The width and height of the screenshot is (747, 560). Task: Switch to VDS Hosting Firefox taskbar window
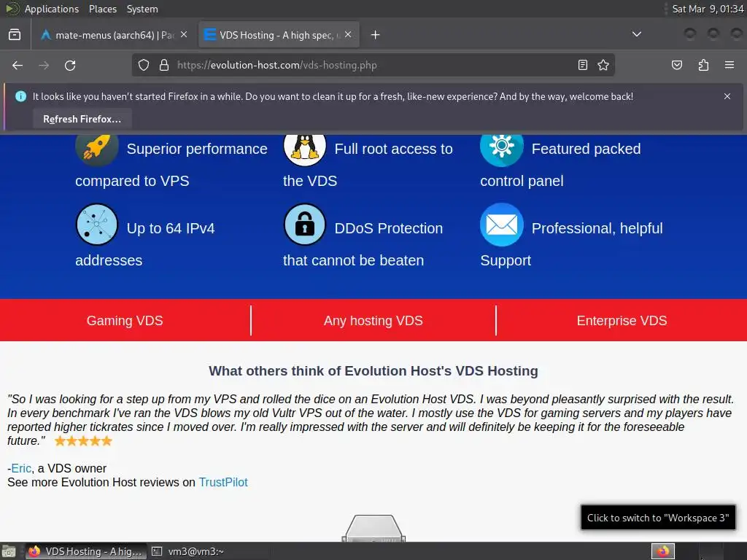[x=85, y=551]
